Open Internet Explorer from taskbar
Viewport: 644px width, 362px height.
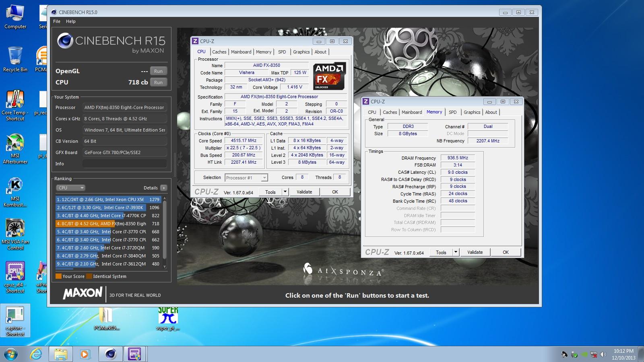(36, 354)
